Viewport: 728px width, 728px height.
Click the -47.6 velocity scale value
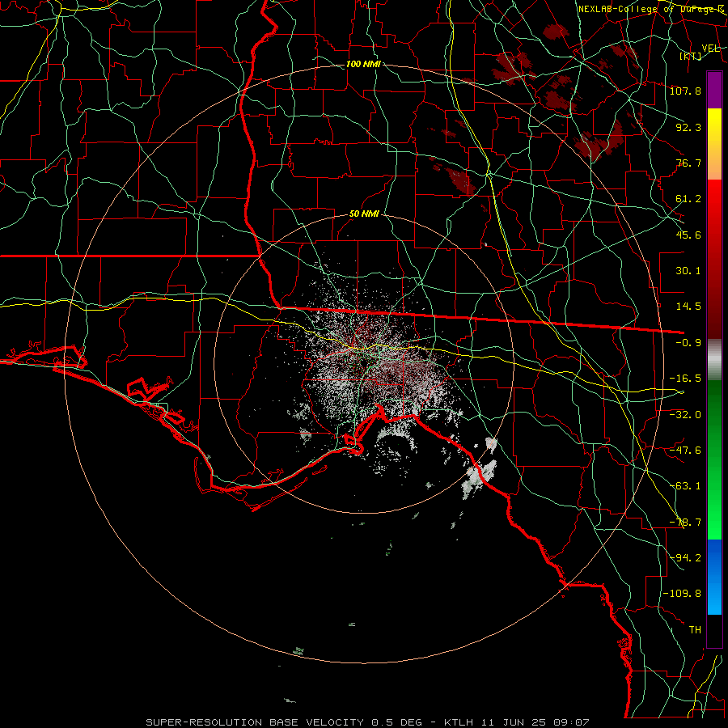685,451
